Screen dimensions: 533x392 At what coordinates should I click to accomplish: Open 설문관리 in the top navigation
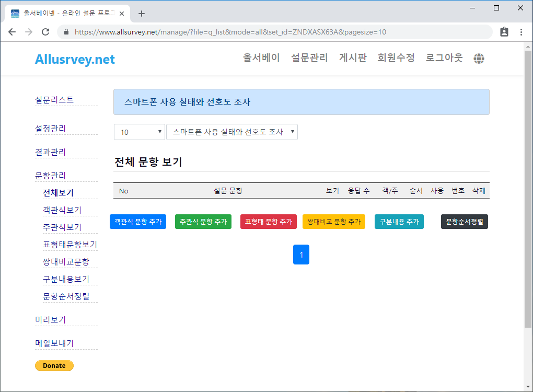309,58
